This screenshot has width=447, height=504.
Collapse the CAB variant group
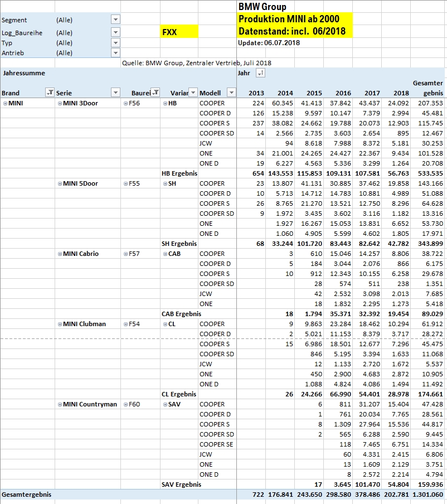click(x=165, y=254)
